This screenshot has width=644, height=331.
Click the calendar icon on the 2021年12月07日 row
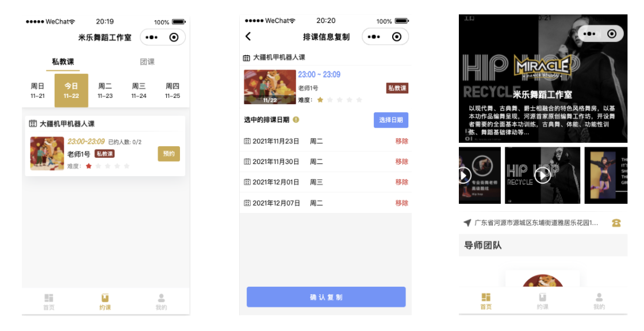(247, 203)
